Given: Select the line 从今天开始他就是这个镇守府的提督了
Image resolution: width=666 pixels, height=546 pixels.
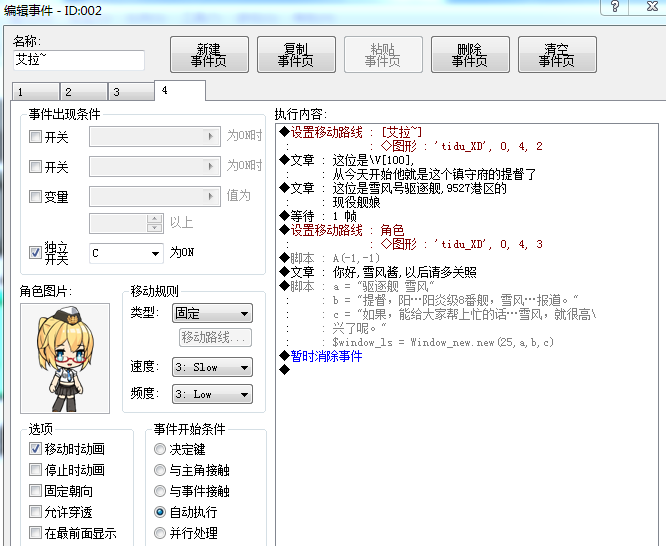Looking at the screenshot, I should pyautogui.click(x=434, y=175).
